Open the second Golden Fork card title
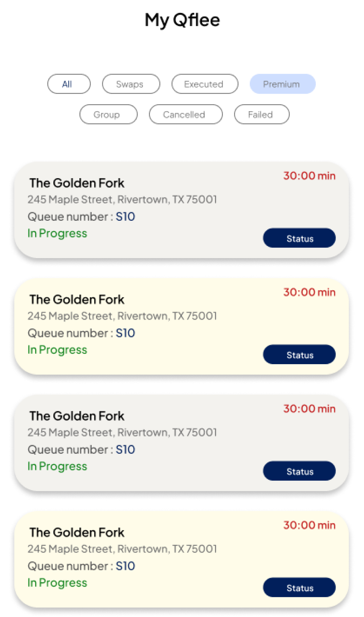Viewport: 364px width, 617px height. pos(77,300)
